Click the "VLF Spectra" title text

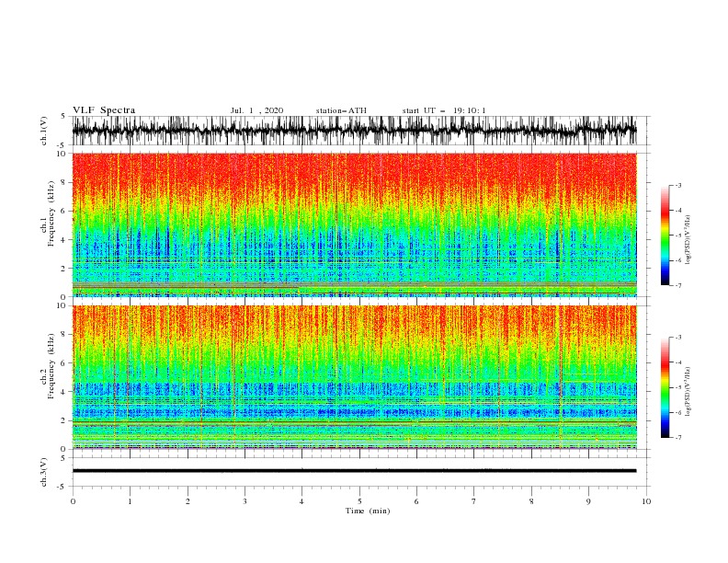coord(104,110)
